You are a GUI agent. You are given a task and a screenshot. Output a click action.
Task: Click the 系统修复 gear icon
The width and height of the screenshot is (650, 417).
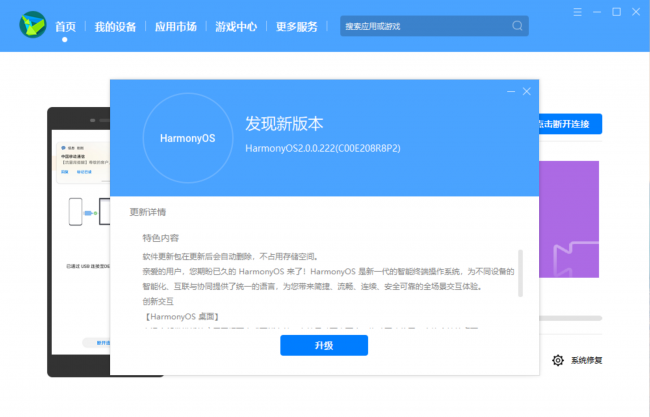558,360
